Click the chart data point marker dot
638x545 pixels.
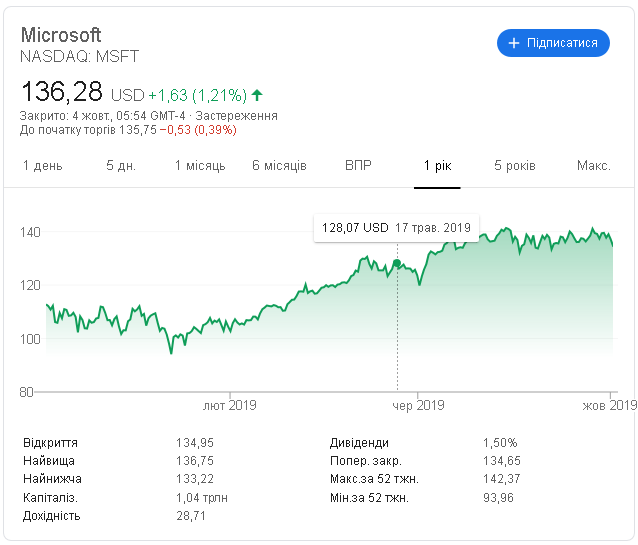pyautogui.click(x=397, y=264)
